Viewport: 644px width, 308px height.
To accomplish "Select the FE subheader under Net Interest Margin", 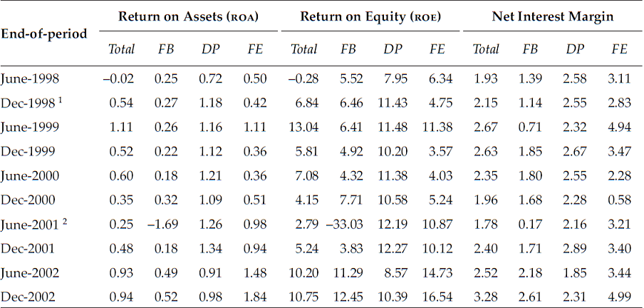I will (620, 49).
